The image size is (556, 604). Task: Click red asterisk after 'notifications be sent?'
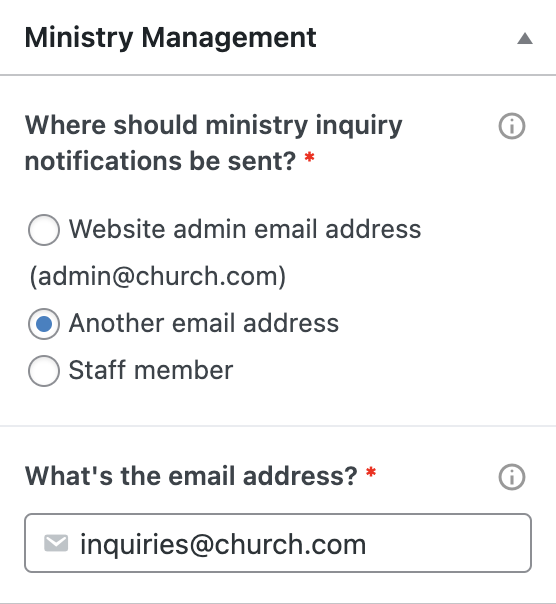click(309, 158)
